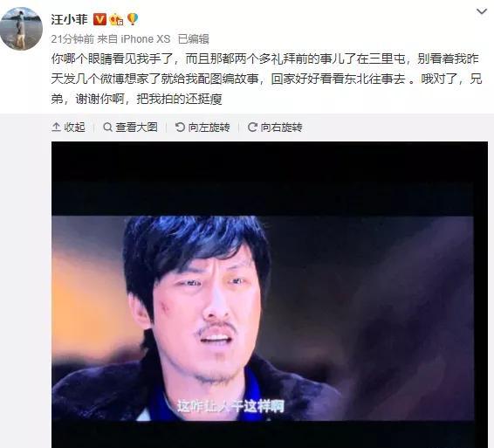
Task: View edit history via 已编辑
Action: [x=194, y=39]
